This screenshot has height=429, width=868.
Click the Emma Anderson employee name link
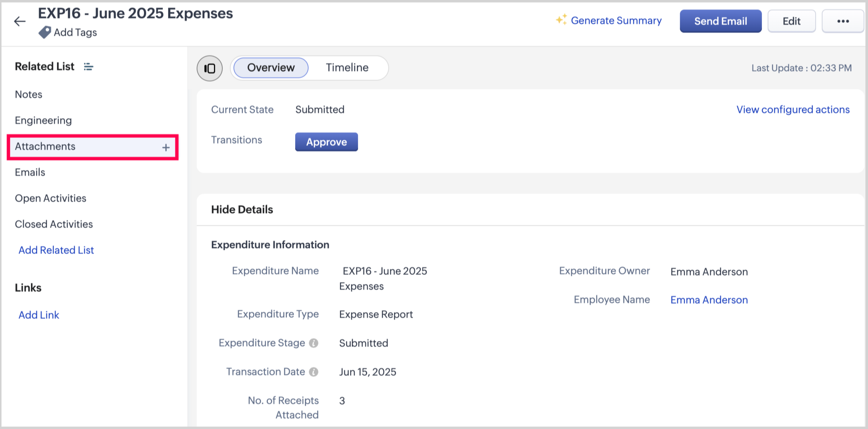click(x=709, y=300)
